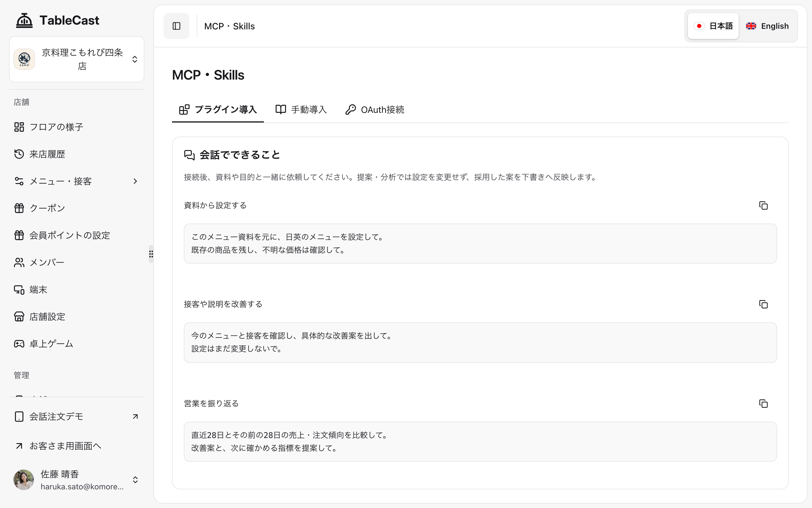Screen dimensions: 812x508
Task: Click the 接客や説明を改善する heading
Action: tap(223, 304)
